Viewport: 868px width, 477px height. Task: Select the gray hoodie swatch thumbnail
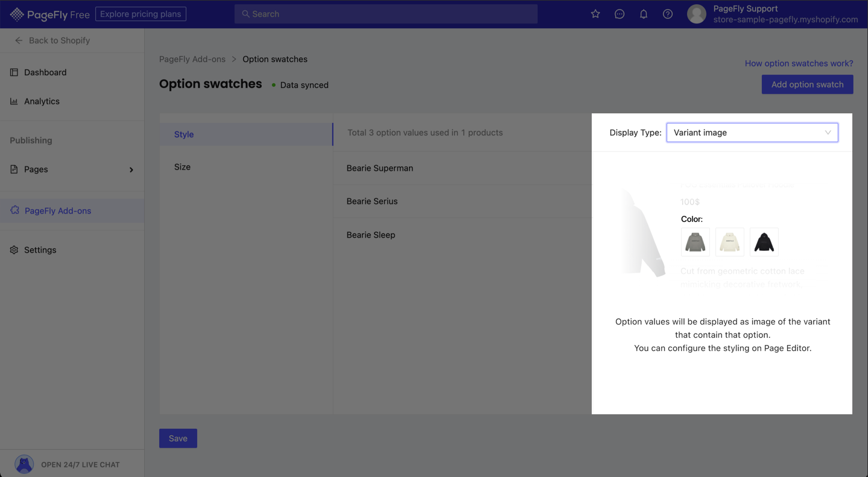tap(695, 242)
